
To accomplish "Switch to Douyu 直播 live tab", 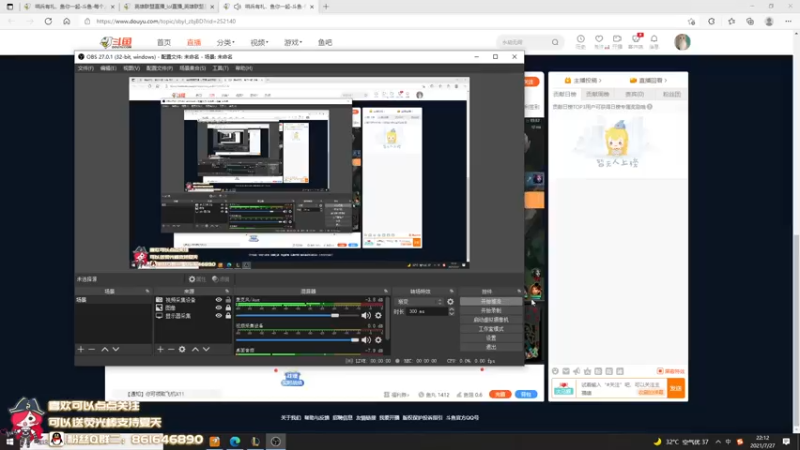I will tap(194, 42).
